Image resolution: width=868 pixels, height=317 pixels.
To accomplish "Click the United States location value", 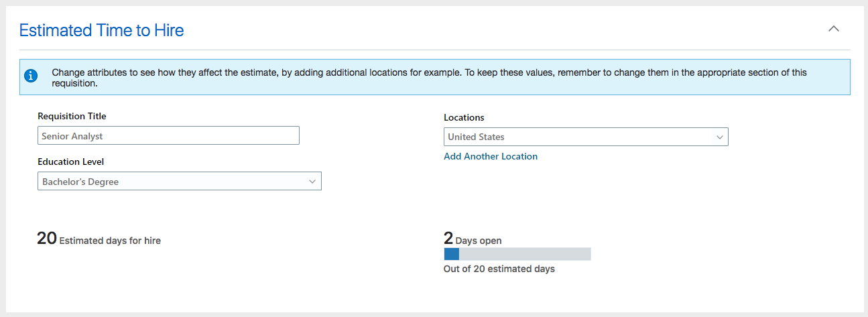I will coord(476,137).
